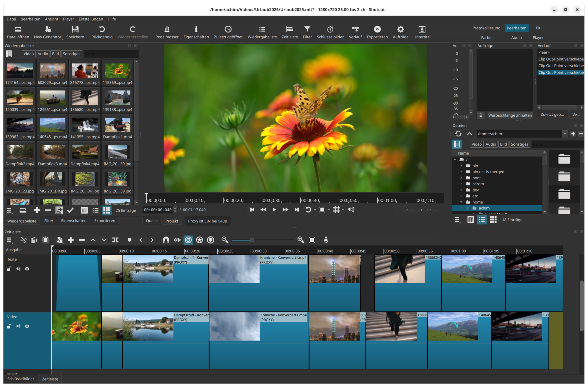Open the Einstellungen menu

coord(91,19)
